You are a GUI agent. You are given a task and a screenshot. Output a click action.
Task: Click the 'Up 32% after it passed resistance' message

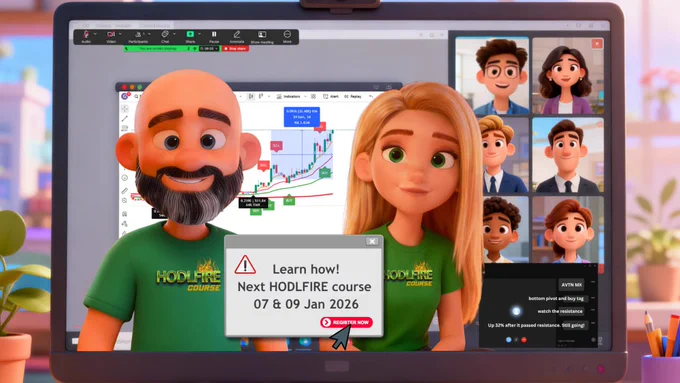coord(536,325)
